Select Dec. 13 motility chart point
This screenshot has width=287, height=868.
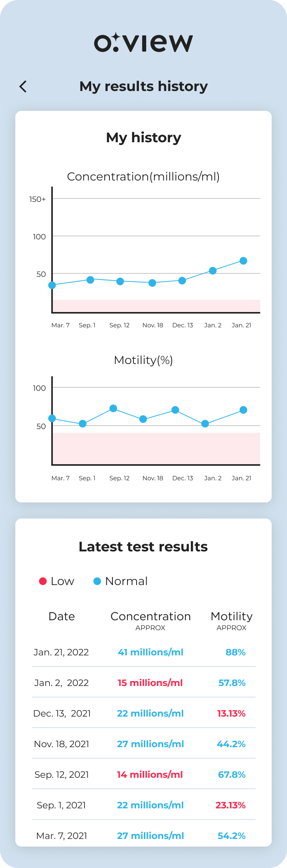point(175,410)
